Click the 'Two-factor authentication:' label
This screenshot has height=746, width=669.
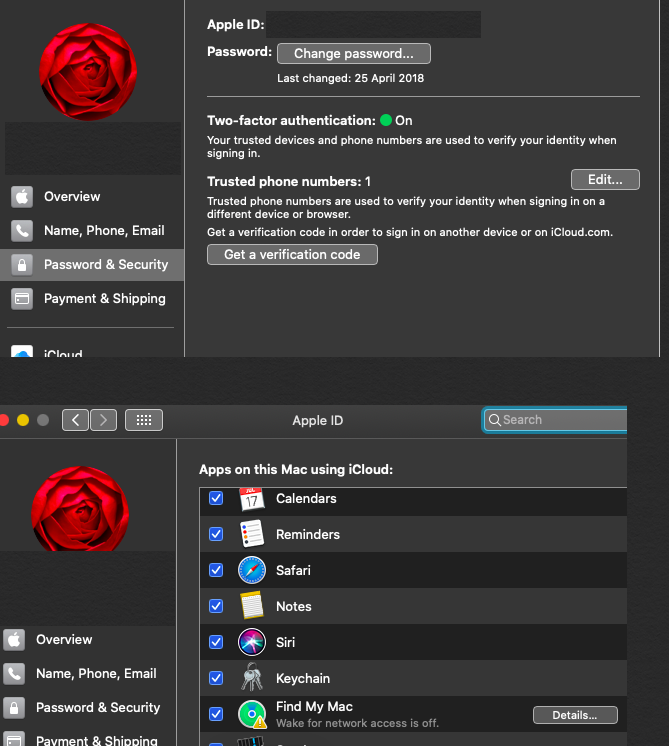(x=291, y=121)
